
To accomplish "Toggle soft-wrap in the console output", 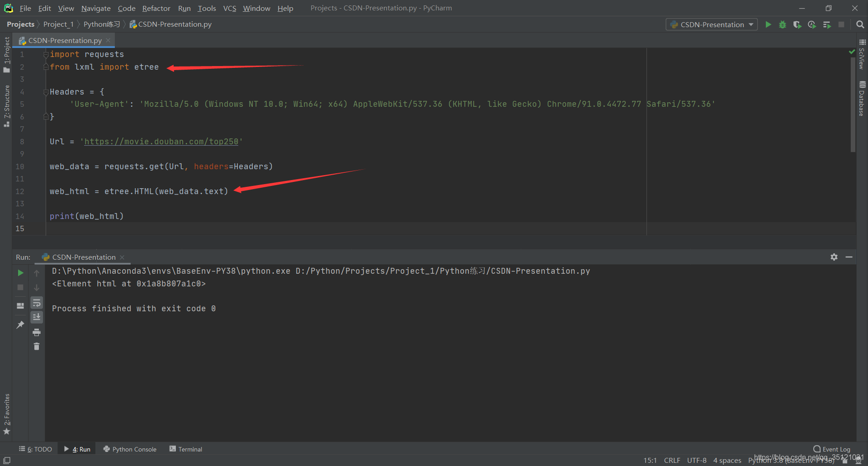I will coord(37,302).
